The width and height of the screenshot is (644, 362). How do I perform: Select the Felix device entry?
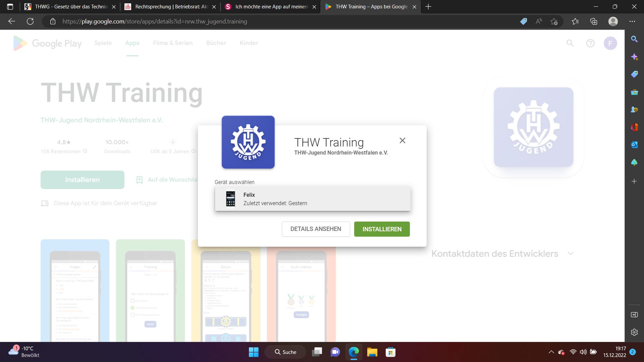click(312, 199)
